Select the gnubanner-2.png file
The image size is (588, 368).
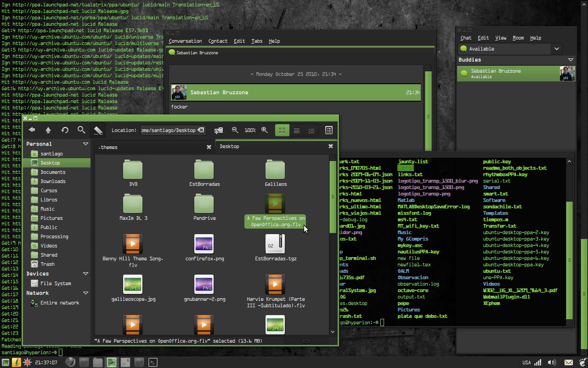[x=204, y=284]
